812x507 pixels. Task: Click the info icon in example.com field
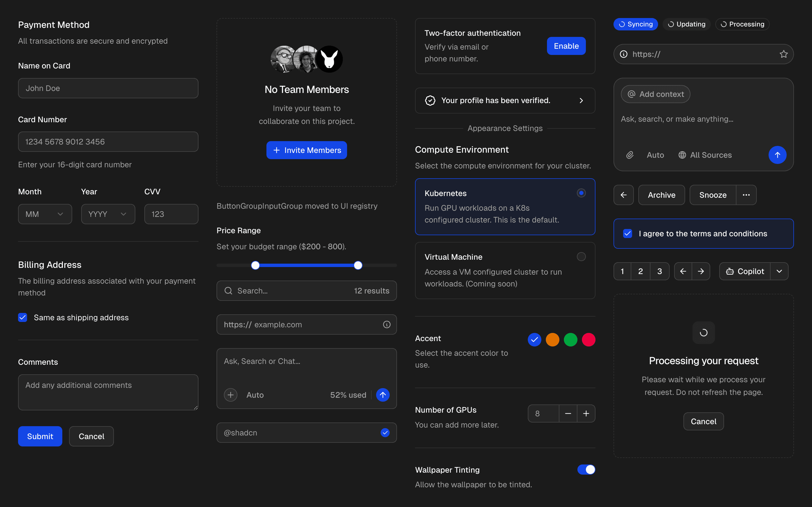[x=387, y=324]
